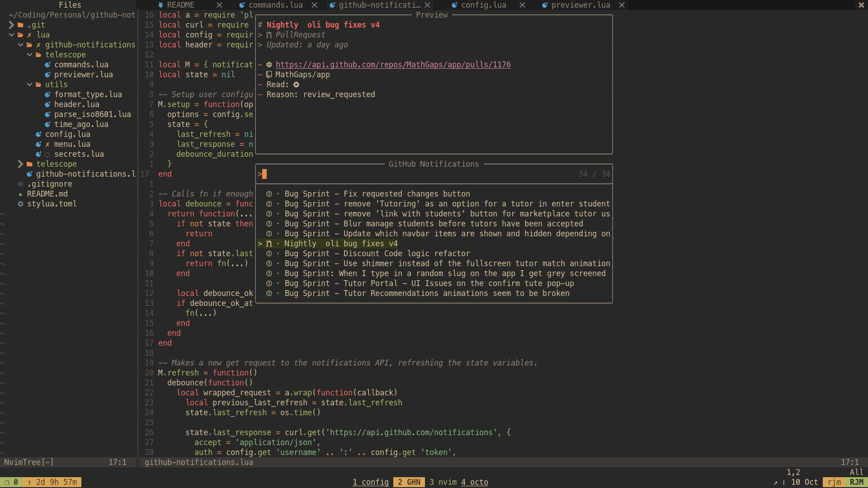Screen dimensions: 868x488
Task: Switch to the previewer.lua tab
Action: pyautogui.click(x=580, y=5)
